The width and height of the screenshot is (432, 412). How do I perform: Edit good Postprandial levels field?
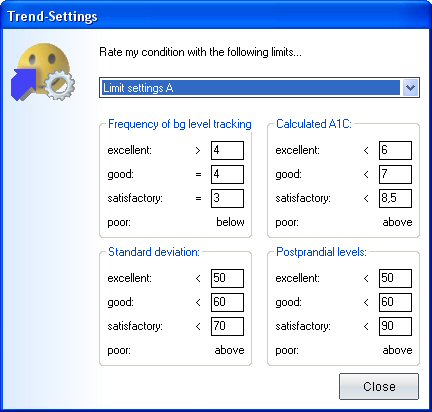click(395, 302)
